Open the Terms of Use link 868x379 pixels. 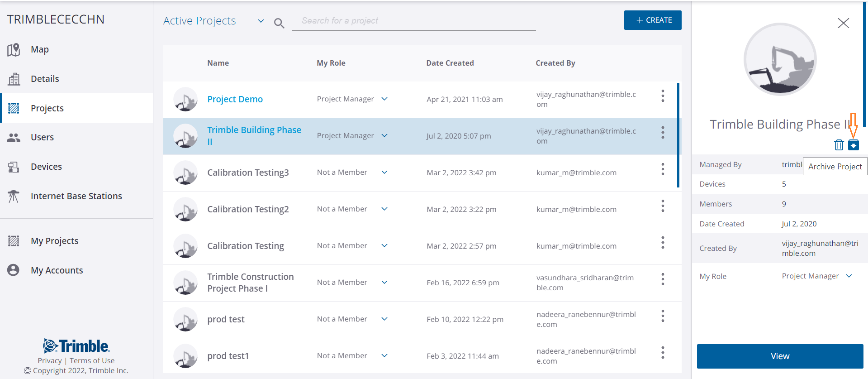pyautogui.click(x=92, y=360)
